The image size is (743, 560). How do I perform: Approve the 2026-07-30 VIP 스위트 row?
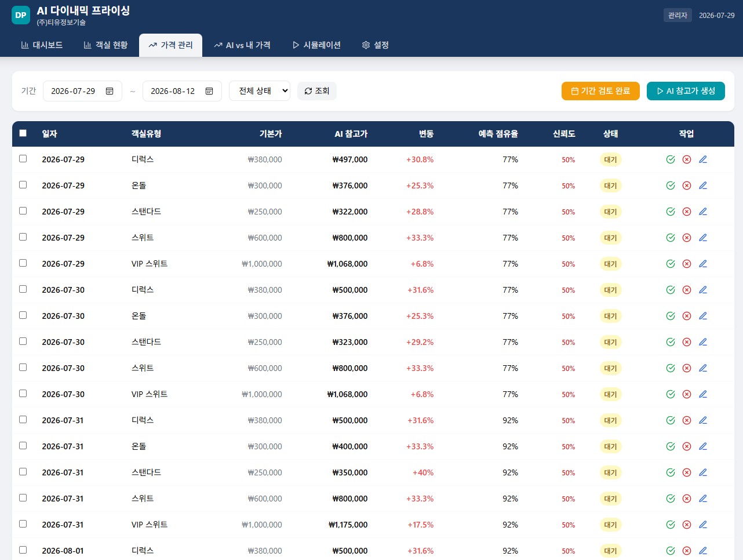(x=671, y=394)
